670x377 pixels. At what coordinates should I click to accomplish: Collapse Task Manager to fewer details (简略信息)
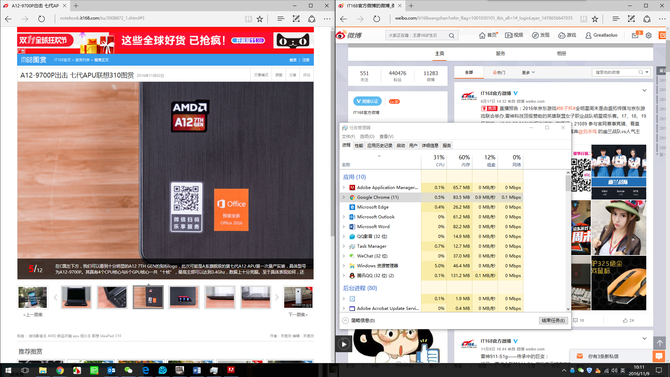pos(359,320)
